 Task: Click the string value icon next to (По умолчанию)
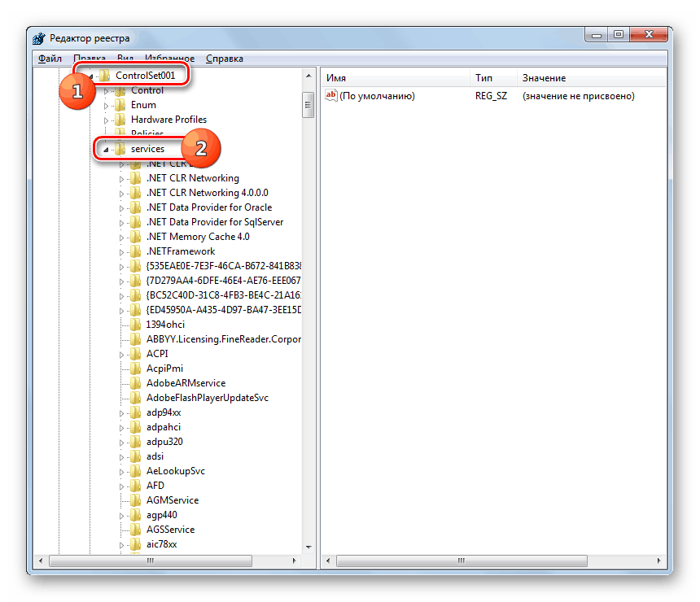click(x=330, y=95)
